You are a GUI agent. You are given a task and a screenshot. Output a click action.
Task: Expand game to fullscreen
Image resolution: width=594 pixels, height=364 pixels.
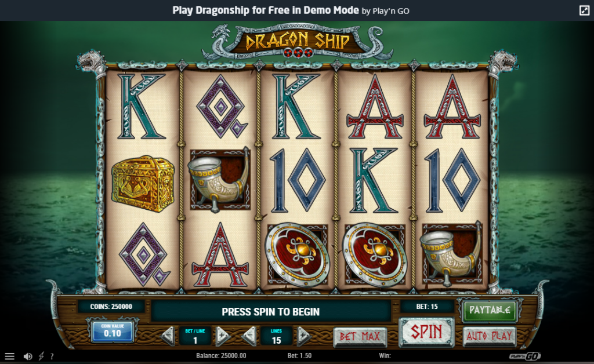click(584, 10)
